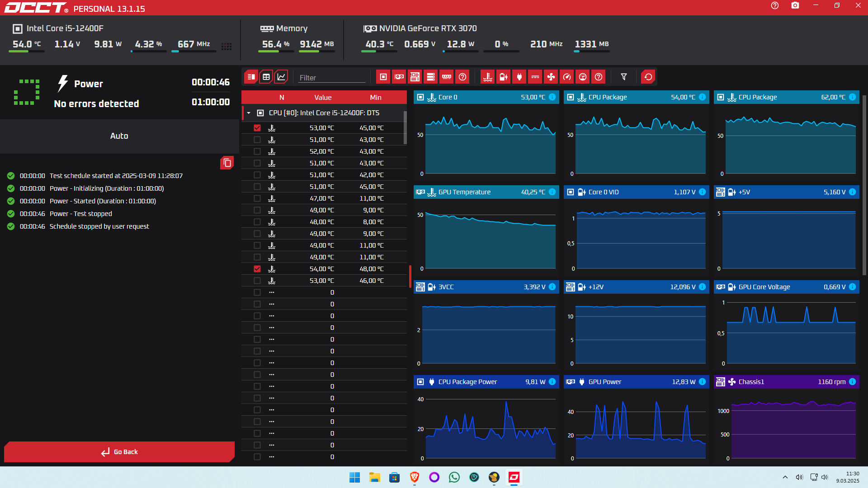The height and width of the screenshot is (488, 868).
Task: Check the 53,00 °C / 46,00 °C sensor row
Action: click(257, 281)
